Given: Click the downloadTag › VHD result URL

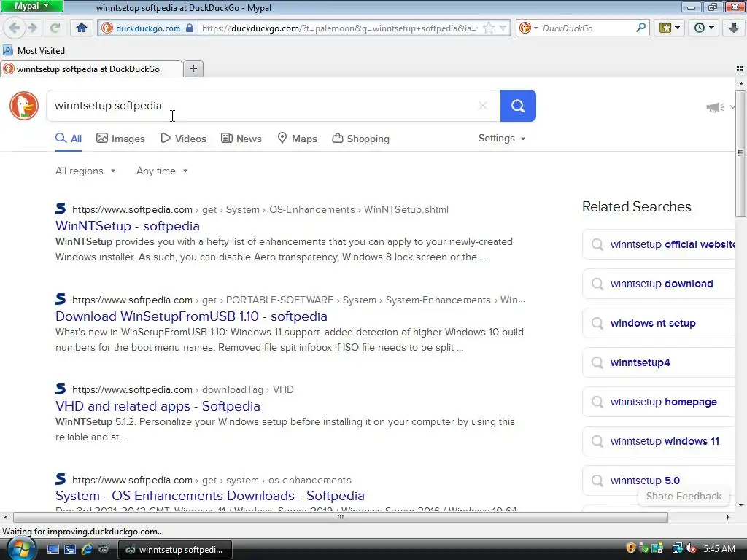Looking at the screenshot, I should click(182, 389).
